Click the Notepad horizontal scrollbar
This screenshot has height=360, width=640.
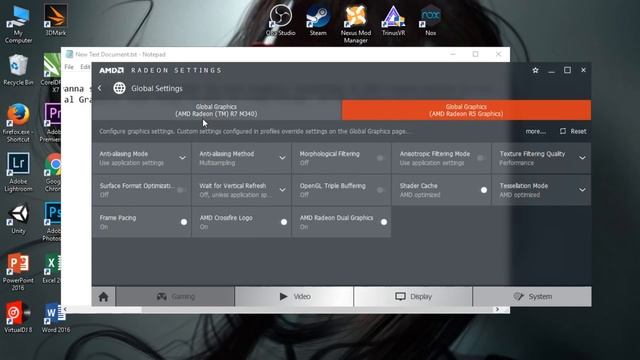(281, 310)
